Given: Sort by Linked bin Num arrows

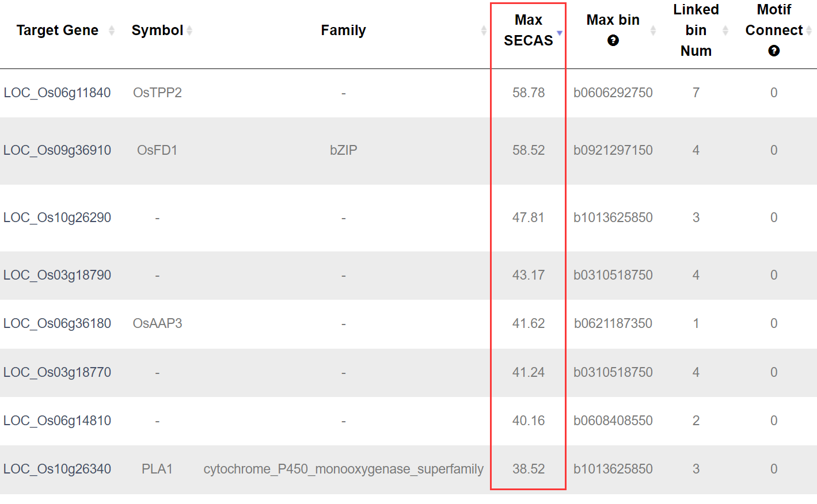Looking at the screenshot, I should coord(725,30).
